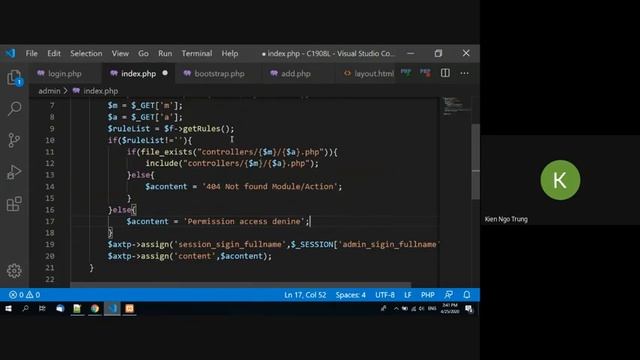The height and width of the screenshot is (360, 640).
Task: Click line number 17 in the gutter
Action: (50, 221)
